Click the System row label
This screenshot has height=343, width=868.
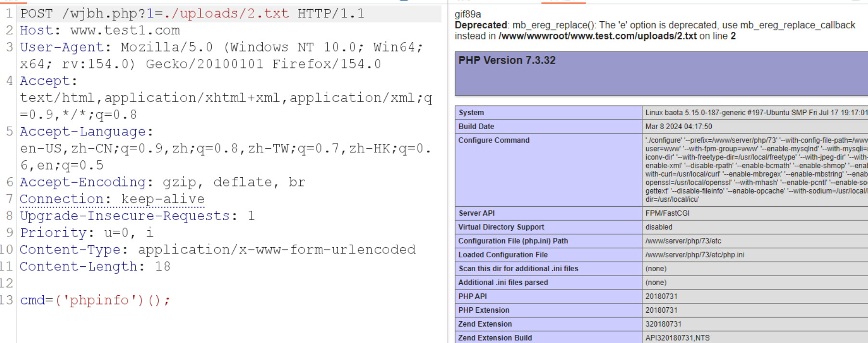point(471,113)
